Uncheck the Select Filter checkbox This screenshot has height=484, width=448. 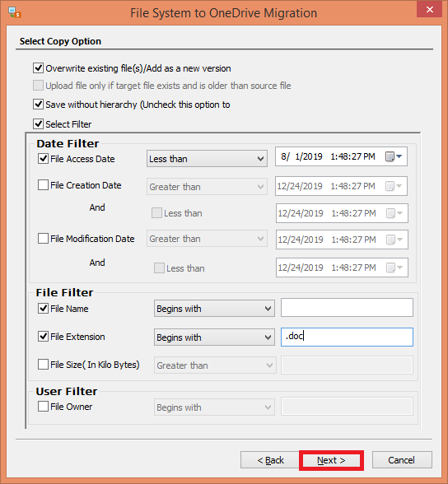coord(38,123)
